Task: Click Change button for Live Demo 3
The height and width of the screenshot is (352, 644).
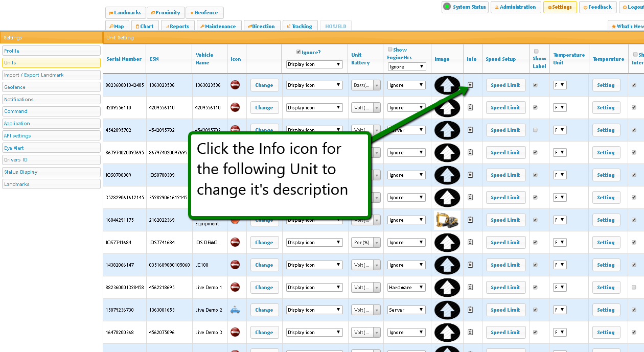Action: pyautogui.click(x=264, y=333)
